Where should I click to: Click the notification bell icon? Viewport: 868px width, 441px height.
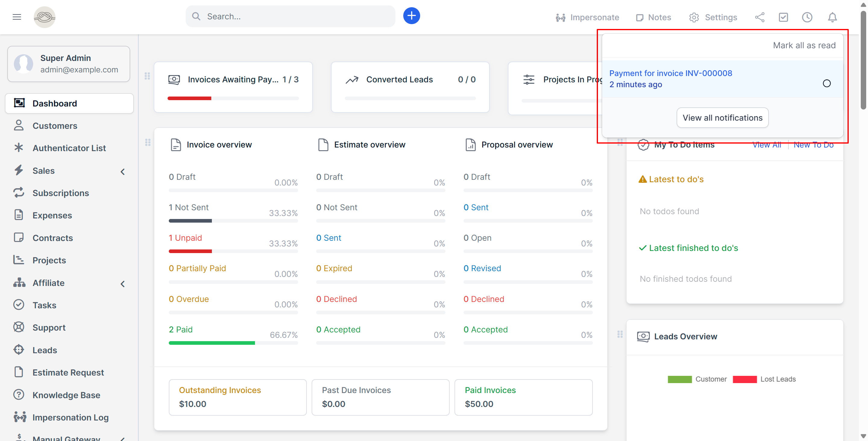point(832,17)
